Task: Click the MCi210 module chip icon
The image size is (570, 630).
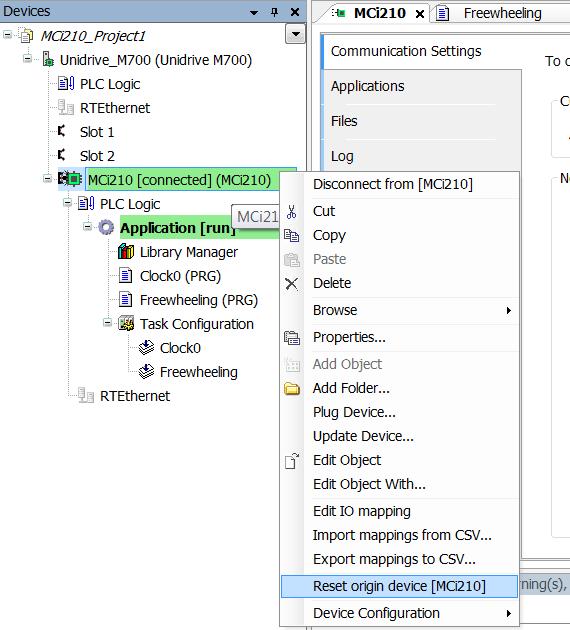Action: coord(69,179)
